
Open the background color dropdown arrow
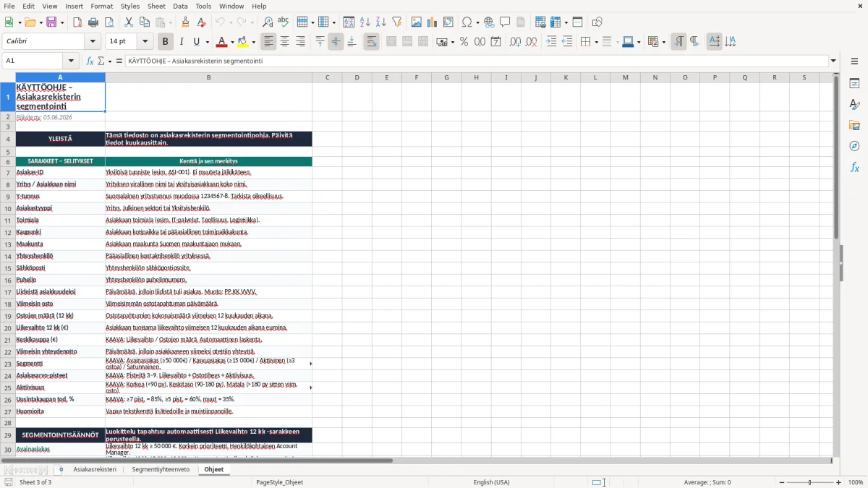point(253,42)
